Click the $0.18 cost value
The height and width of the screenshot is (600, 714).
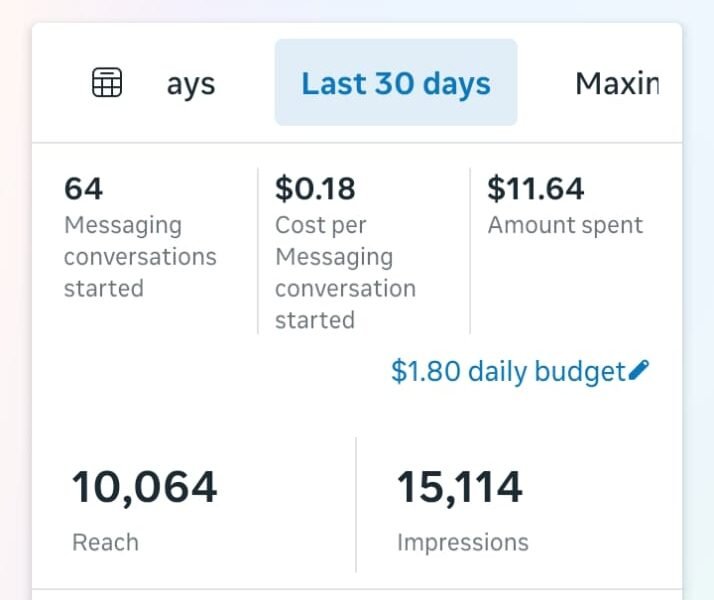[x=315, y=189]
